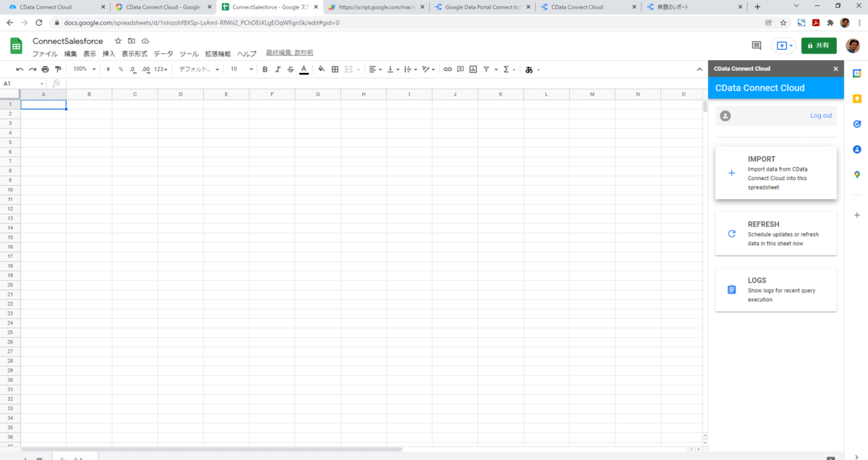Click the A1 name box
Image resolution: width=868 pixels, height=460 pixels.
(23, 84)
